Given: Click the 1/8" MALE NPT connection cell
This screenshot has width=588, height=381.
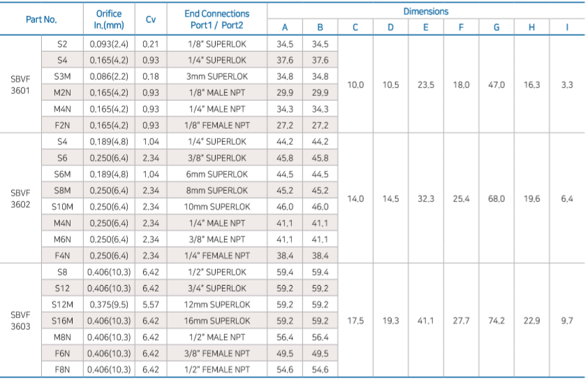Looking at the screenshot, I should click(x=216, y=93).
